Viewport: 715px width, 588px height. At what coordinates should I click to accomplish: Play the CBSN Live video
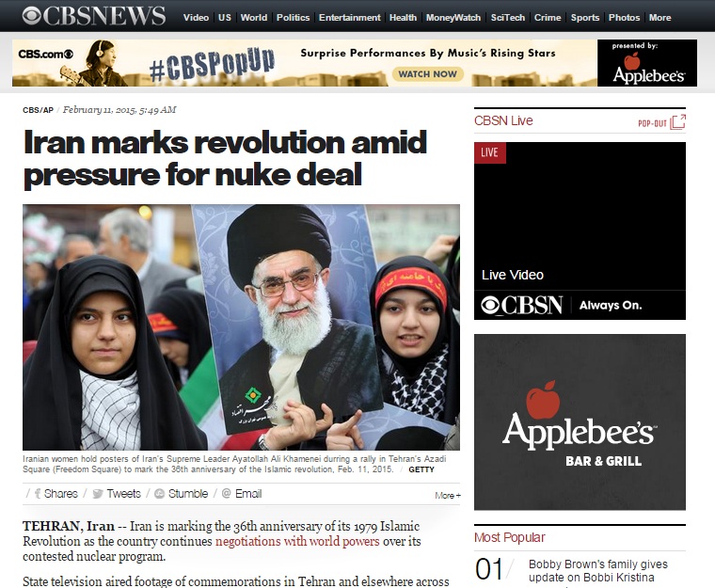tap(580, 230)
